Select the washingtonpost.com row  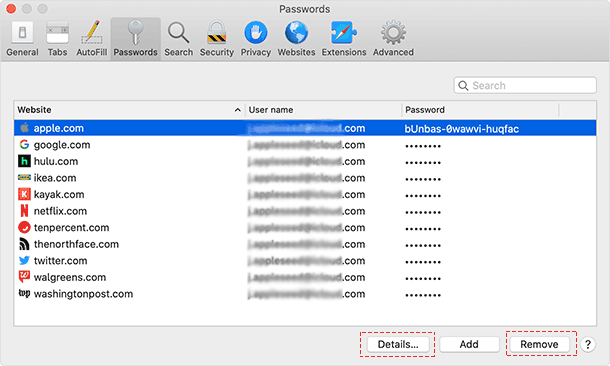point(305,294)
